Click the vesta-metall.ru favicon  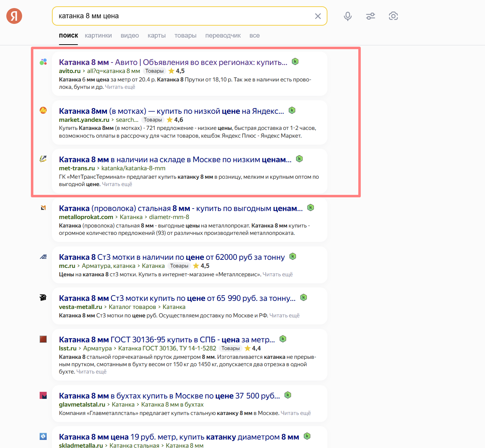[43, 298]
